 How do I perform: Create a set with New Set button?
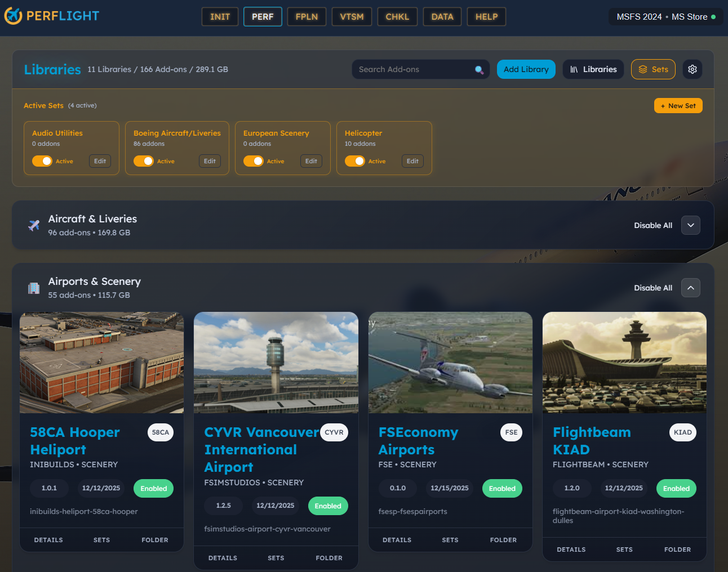click(678, 106)
